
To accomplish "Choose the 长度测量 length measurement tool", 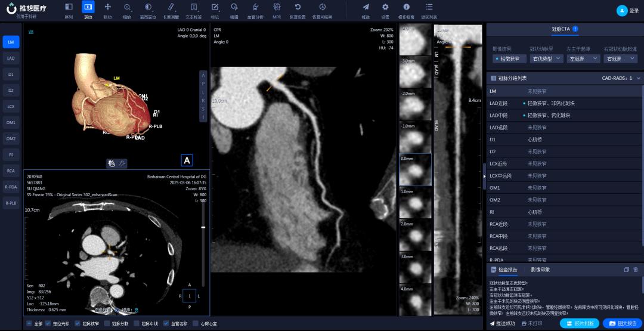I will pos(171,7).
